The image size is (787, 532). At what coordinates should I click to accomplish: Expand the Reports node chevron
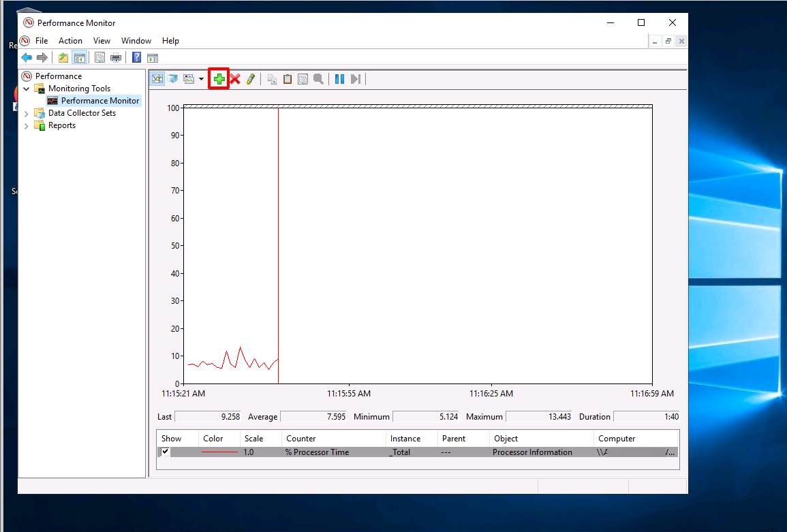click(27, 126)
